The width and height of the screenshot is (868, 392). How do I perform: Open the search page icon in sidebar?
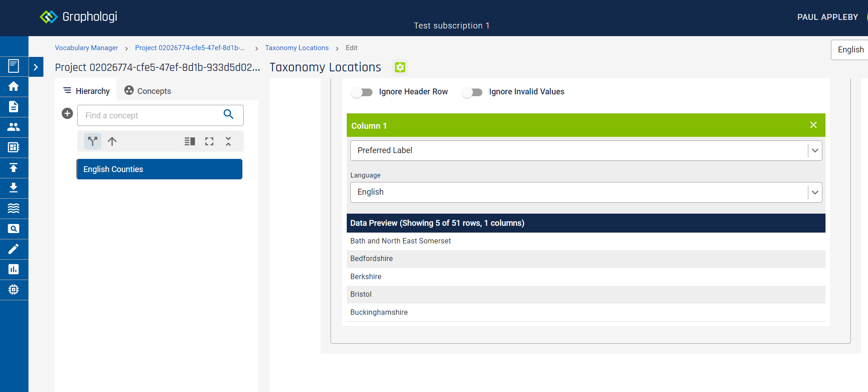point(14,229)
